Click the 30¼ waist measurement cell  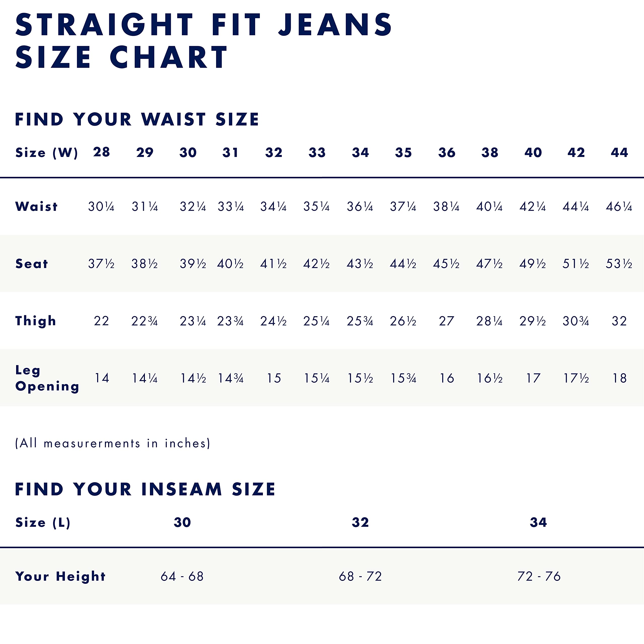(101, 207)
